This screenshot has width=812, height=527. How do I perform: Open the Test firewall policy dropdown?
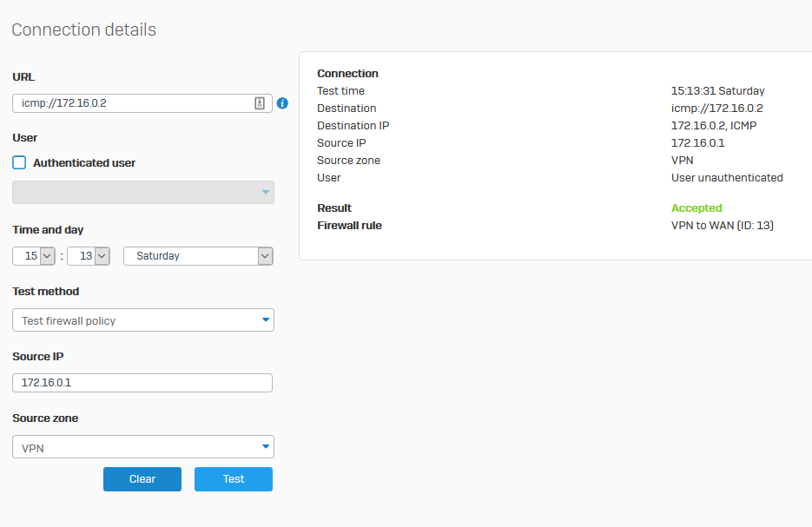[x=143, y=320]
